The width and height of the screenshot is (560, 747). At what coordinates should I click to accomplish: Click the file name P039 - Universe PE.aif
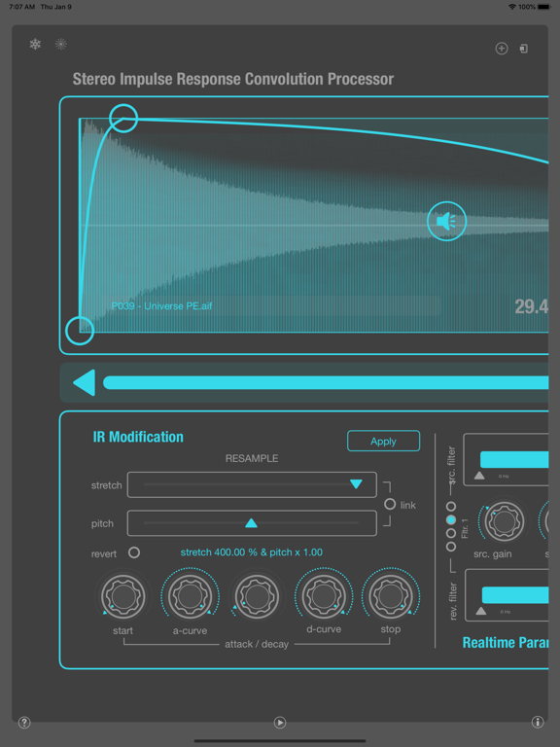click(x=161, y=305)
